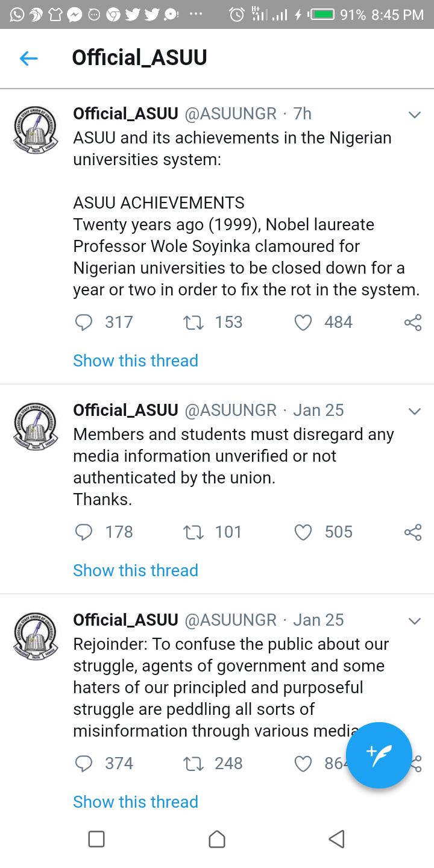
Task: Show this thread under the Jan 25 disregard tweet
Action: tap(136, 570)
